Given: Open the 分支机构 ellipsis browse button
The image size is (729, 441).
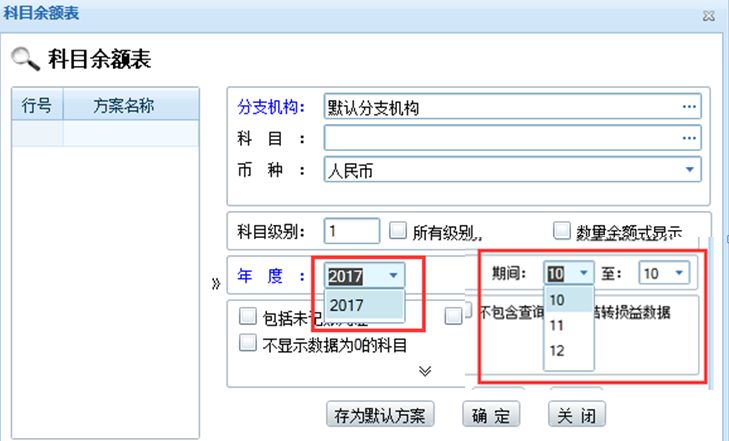Looking at the screenshot, I should [x=688, y=105].
